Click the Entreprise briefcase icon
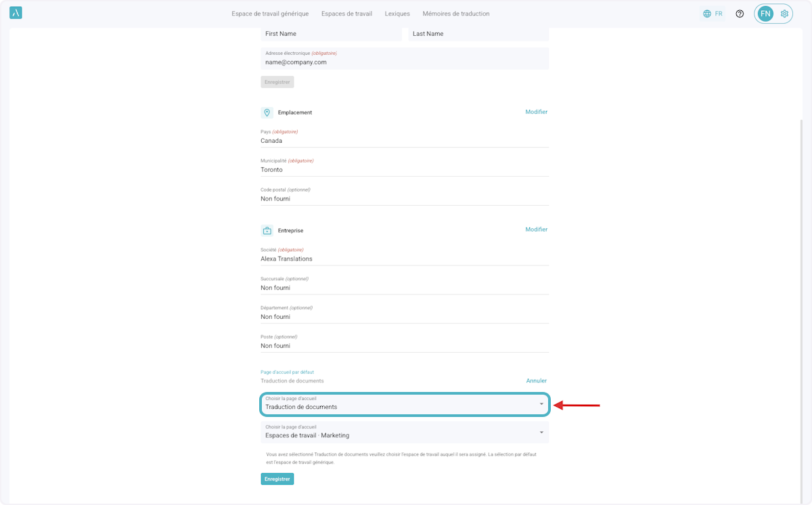This screenshot has height=505, width=812. click(267, 230)
